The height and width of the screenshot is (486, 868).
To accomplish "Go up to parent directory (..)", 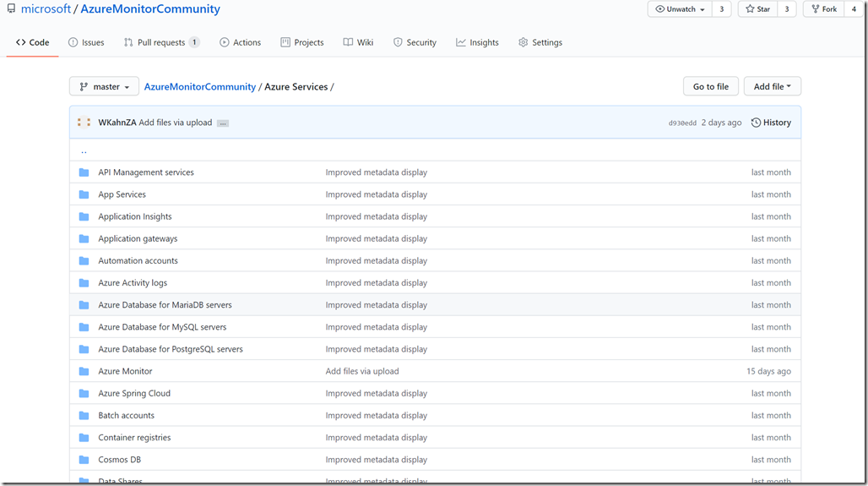I will coord(84,150).
